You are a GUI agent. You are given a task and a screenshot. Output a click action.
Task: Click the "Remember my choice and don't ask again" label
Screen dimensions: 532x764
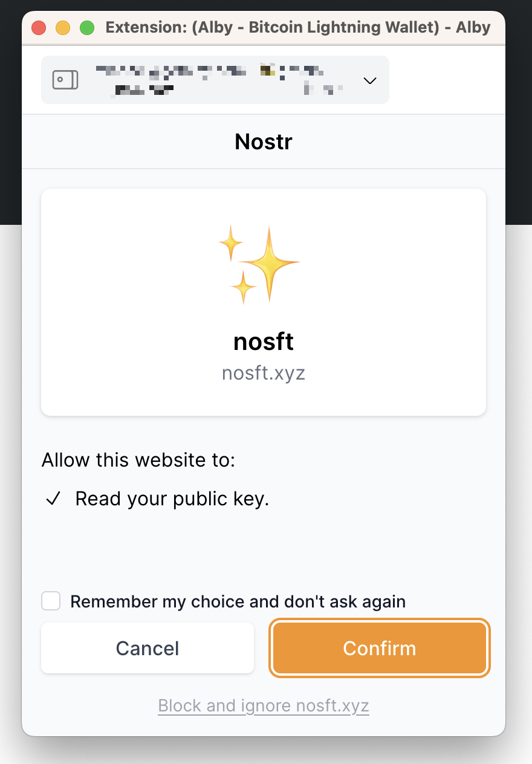pos(238,602)
